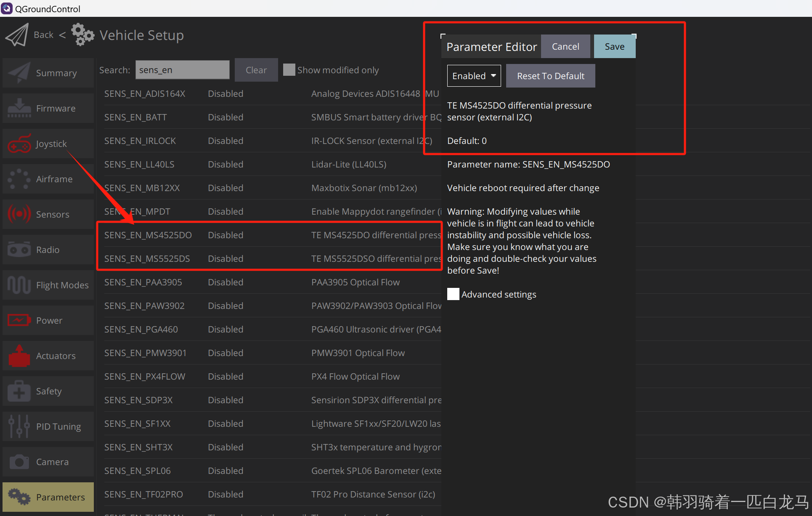Image resolution: width=812 pixels, height=516 pixels.
Task: Click the paper plane Back icon
Action: click(17, 35)
